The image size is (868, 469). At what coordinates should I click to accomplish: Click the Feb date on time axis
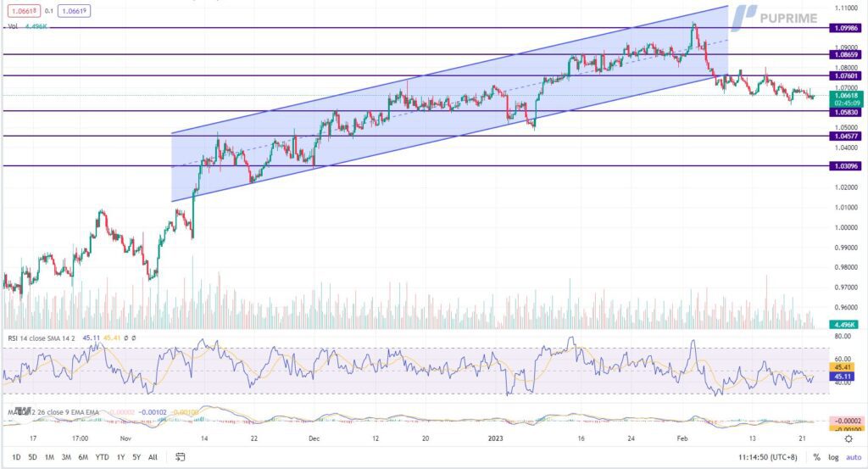[682, 438]
